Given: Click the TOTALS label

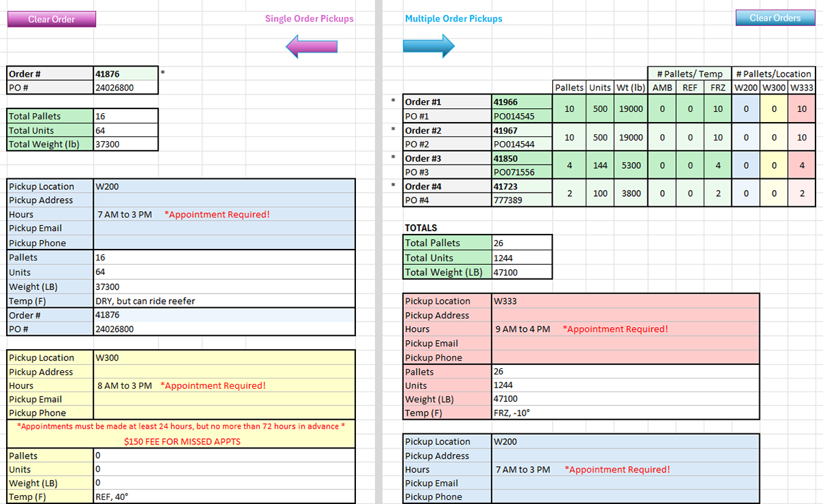Looking at the screenshot, I should click(x=420, y=228).
